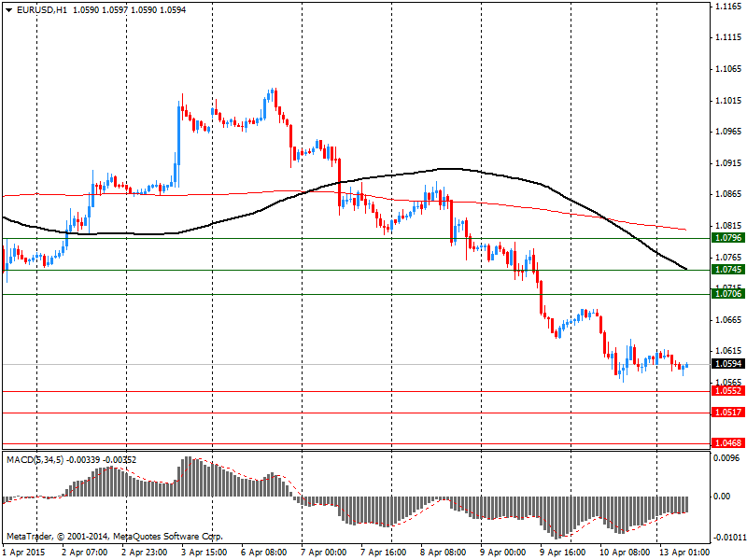
Task: Select the 2 Apr 07:00 time label
Action: (x=84, y=553)
